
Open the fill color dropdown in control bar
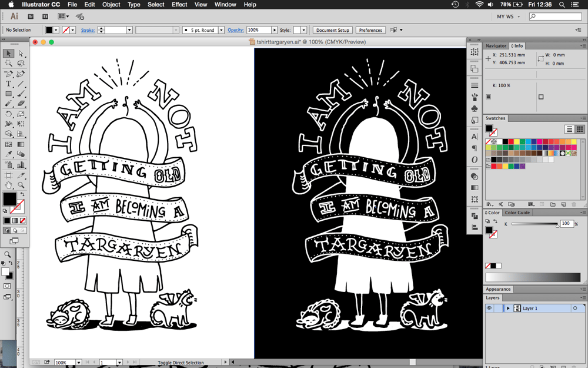(x=56, y=30)
